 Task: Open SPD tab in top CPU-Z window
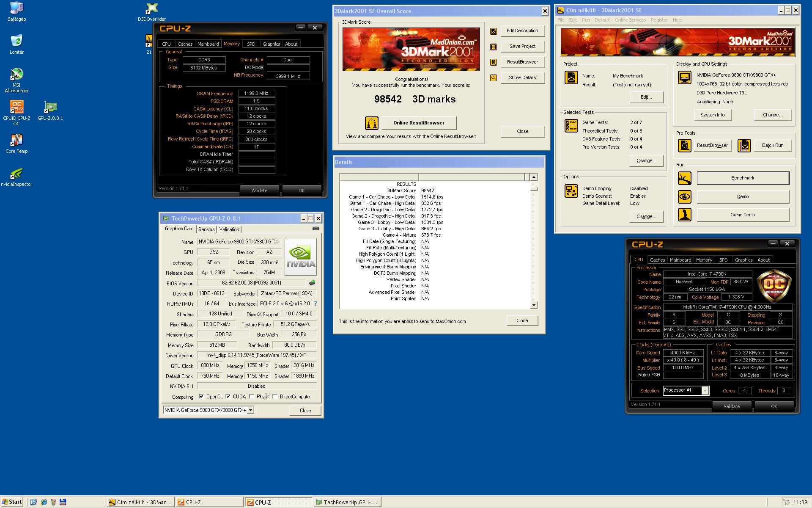[x=251, y=44]
